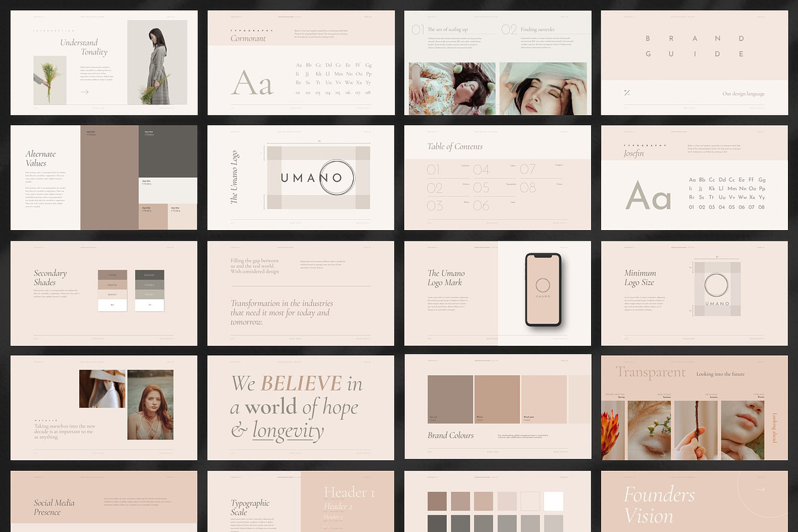Click the 'Josefin' font title
Screen dimensions: 798x532
point(634,154)
